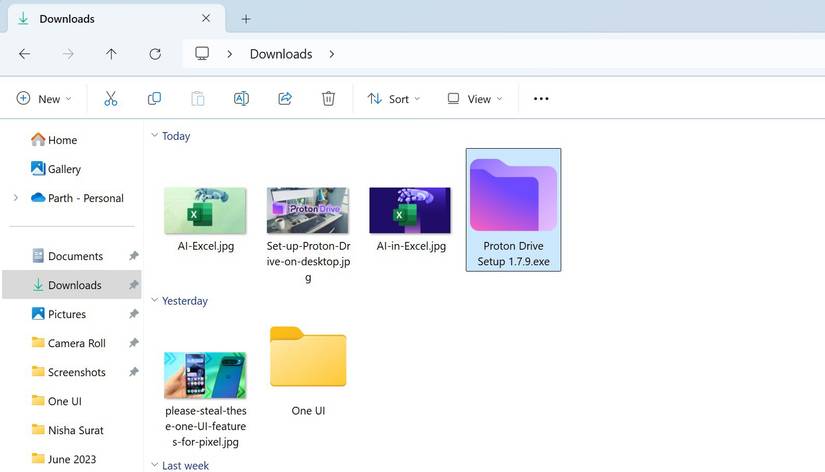Collapse the Yesterday group
Viewport: 825px width, 472px height.
pos(155,300)
